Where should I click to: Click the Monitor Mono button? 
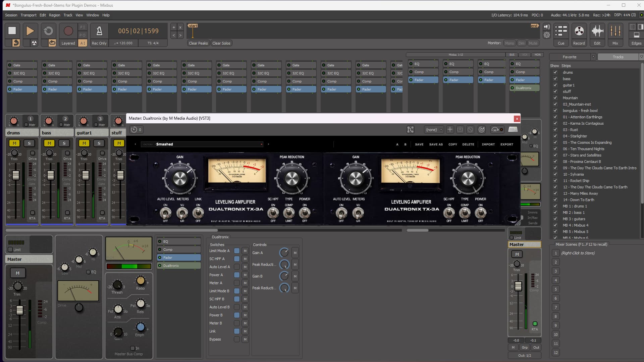tap(509, 43)
